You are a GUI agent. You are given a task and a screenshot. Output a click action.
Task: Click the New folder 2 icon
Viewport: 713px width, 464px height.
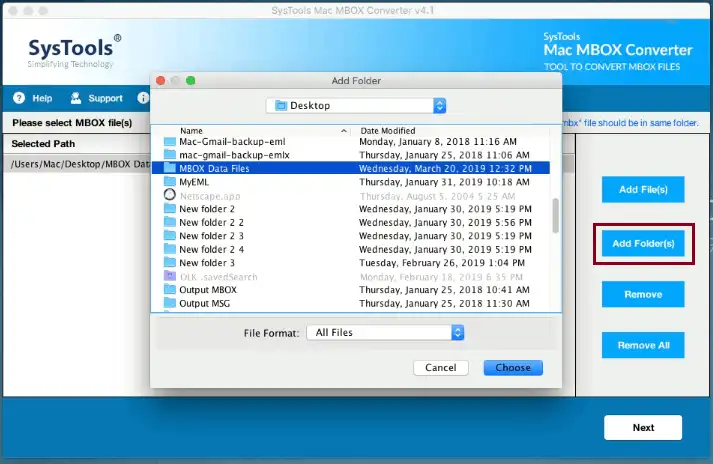[x=170, y=209]
